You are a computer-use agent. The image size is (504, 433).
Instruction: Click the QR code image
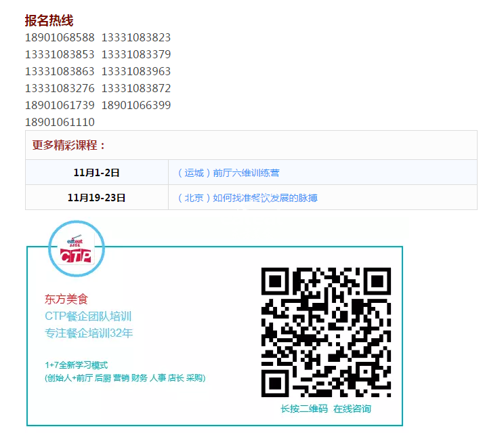click(326, 332)
